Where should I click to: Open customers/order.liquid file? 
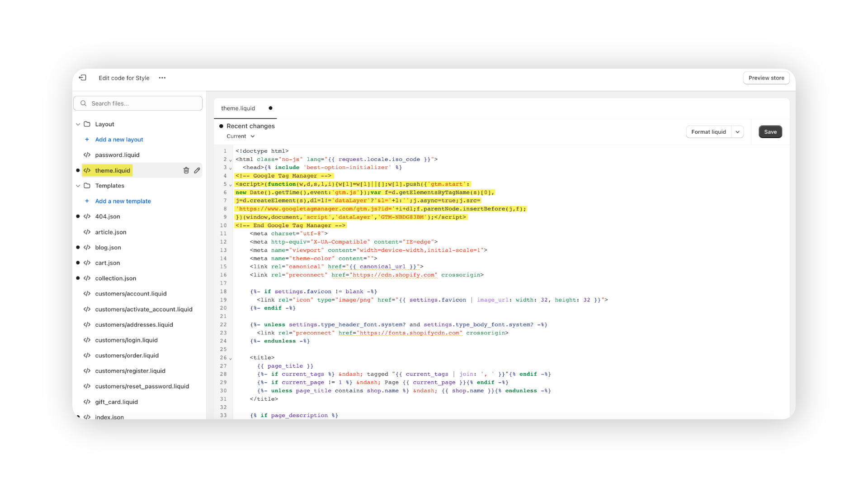coord(127,356)
